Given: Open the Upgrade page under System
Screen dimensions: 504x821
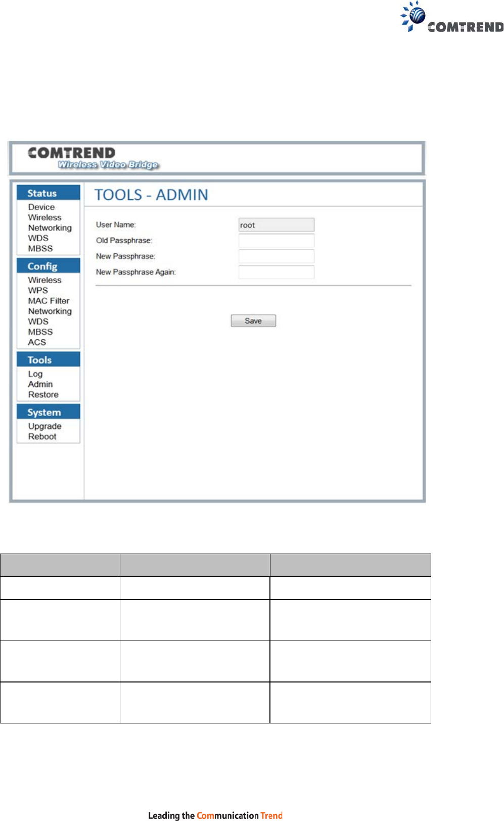Looking at the screenshot, I should pyautogui.click(x=45, y=427).
